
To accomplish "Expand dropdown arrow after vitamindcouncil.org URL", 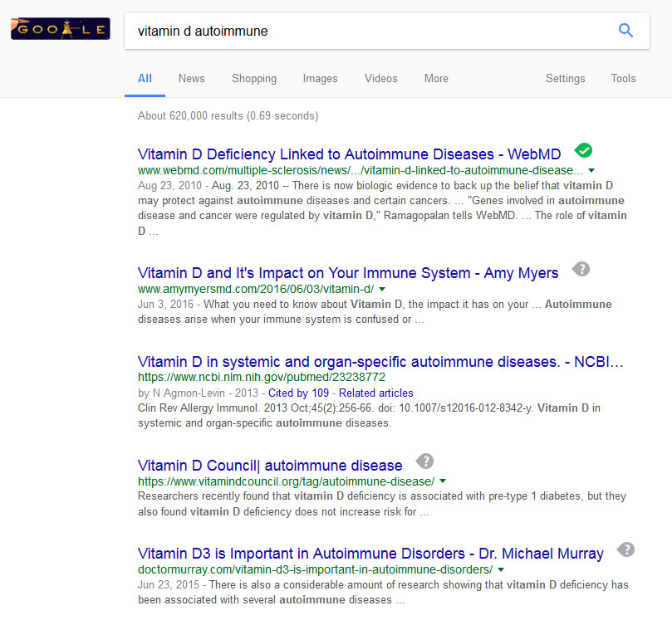I will tap(443, 481).
